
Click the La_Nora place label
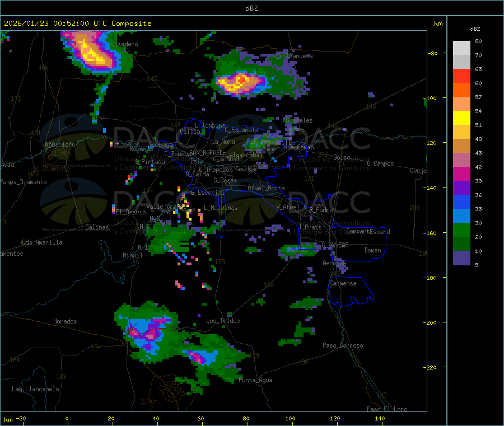[223, 142]
